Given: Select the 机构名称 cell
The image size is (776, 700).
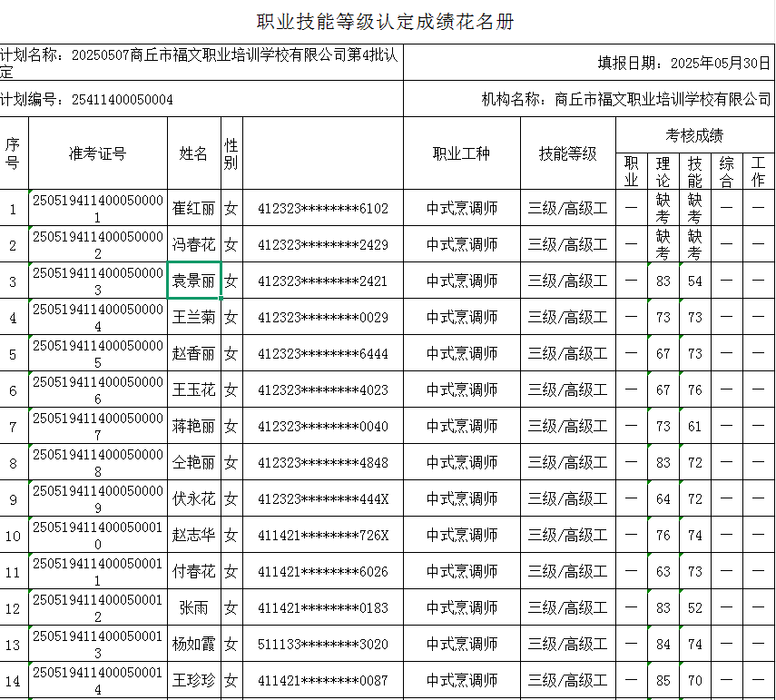Looking at the screenshot, I should click(589, 99).
